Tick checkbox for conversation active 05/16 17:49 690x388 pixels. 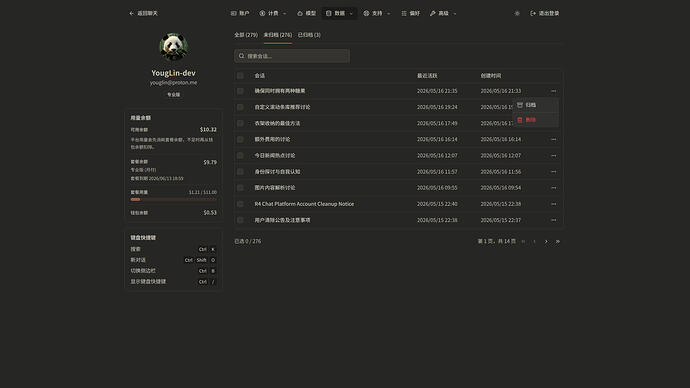(x=240, y=123)
